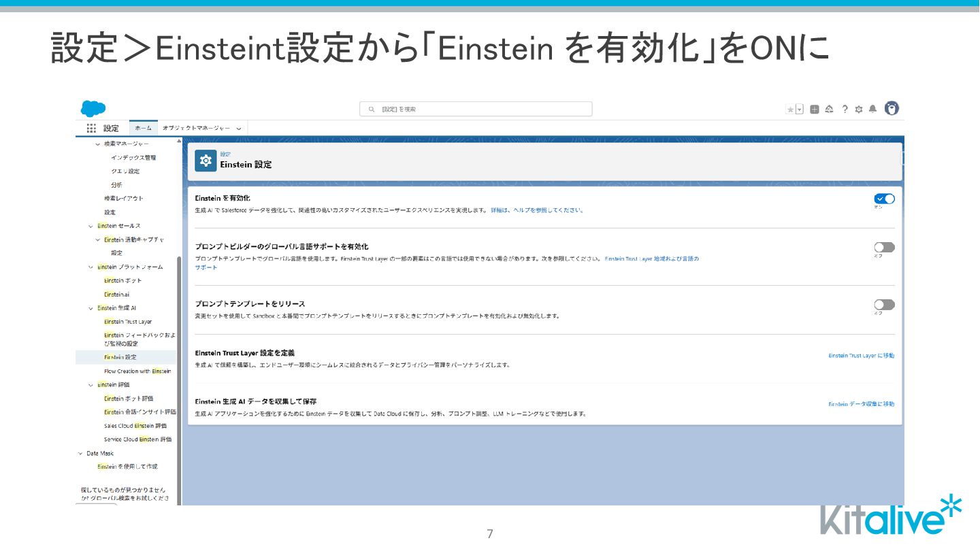Select Einstein Trust Layer in sidebar

coord(128,322)
